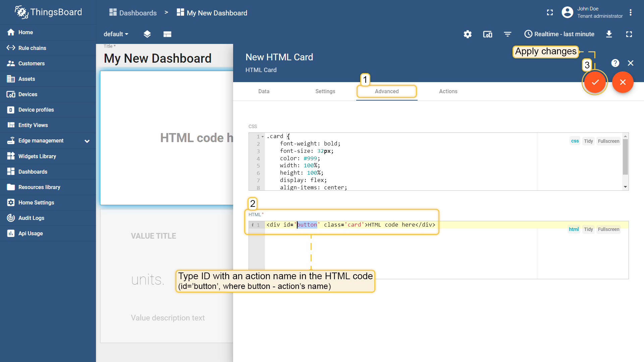Fold the .card CSS rule arrow
The height and width of the screenshot is (362, 644).
tap(263, 136)
